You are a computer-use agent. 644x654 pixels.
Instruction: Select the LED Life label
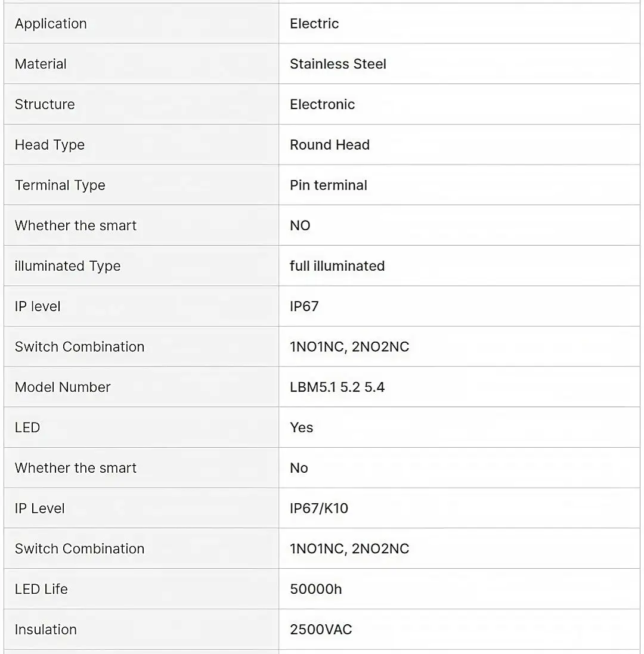(x=41, y=589)
